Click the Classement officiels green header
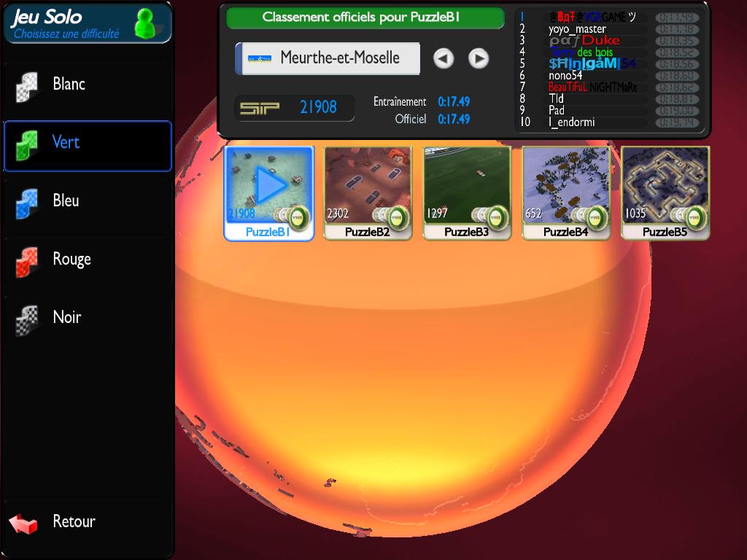 coord(365,17)
